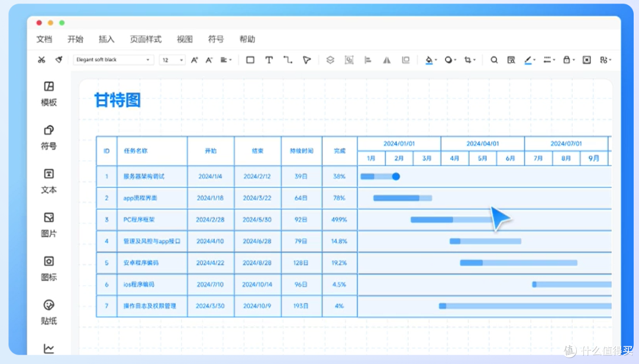Click the Layers stack icon
Image resolution: width=639 pixels, height=364 pixels.
click(x=330, y=60)
